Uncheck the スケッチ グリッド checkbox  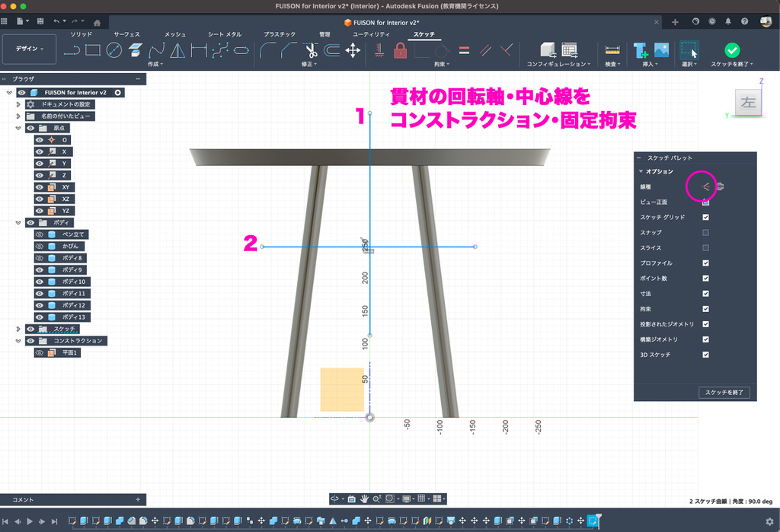click(705, 218)
